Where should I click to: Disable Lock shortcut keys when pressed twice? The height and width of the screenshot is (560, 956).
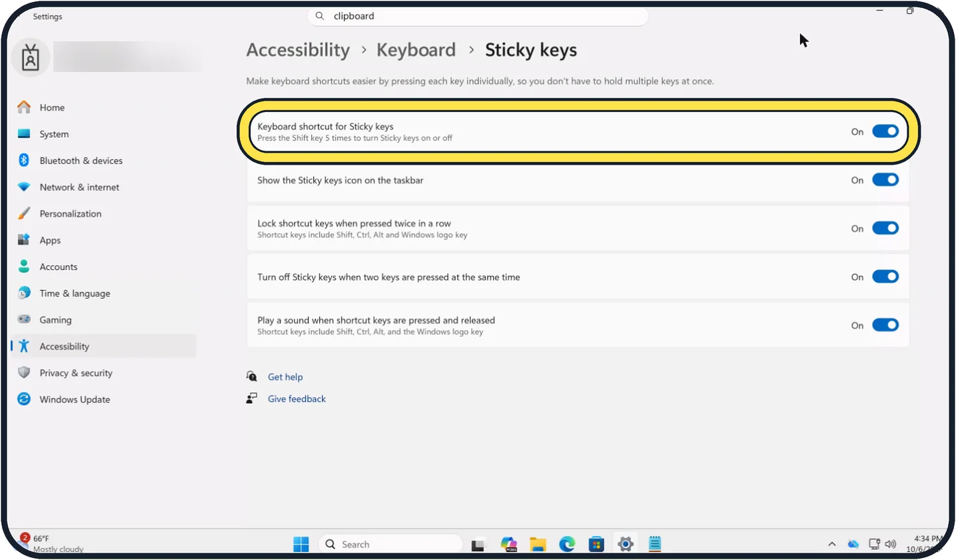point(885,228)
